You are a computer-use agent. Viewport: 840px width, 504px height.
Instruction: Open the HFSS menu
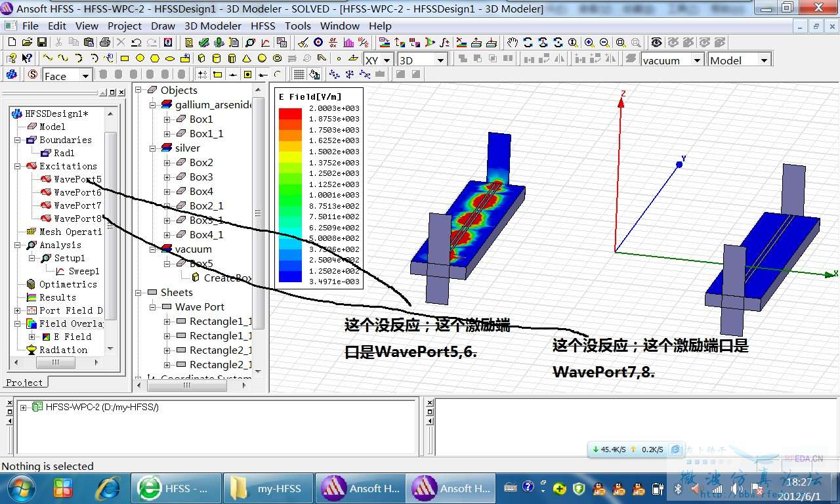(262, 26)
